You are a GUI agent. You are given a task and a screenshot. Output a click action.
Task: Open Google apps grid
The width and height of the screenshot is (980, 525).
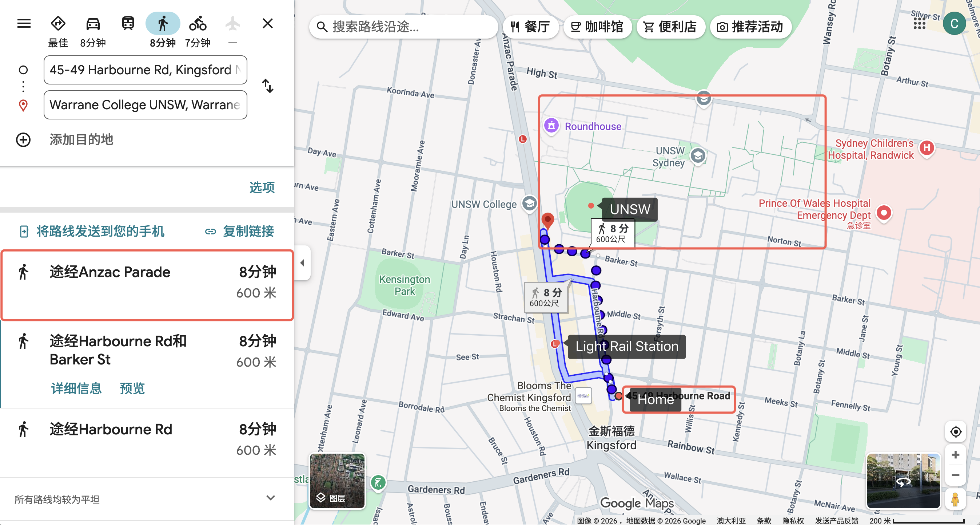click(919, 24)
